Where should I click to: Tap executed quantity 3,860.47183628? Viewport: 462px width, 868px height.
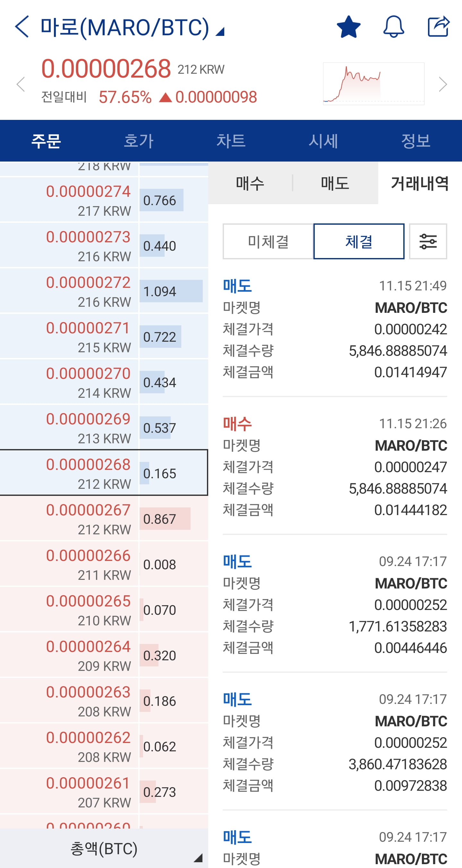click(x=398, y=764)
